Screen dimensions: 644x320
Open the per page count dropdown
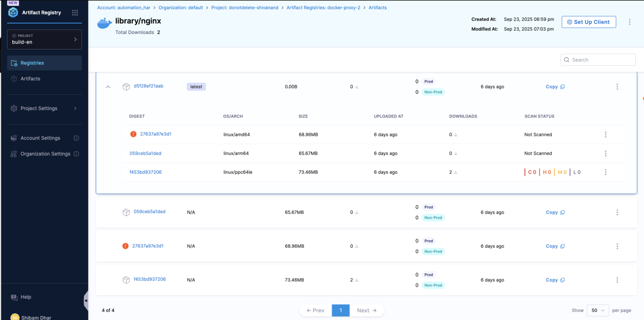pyautogui.click(x=598, y=310)
